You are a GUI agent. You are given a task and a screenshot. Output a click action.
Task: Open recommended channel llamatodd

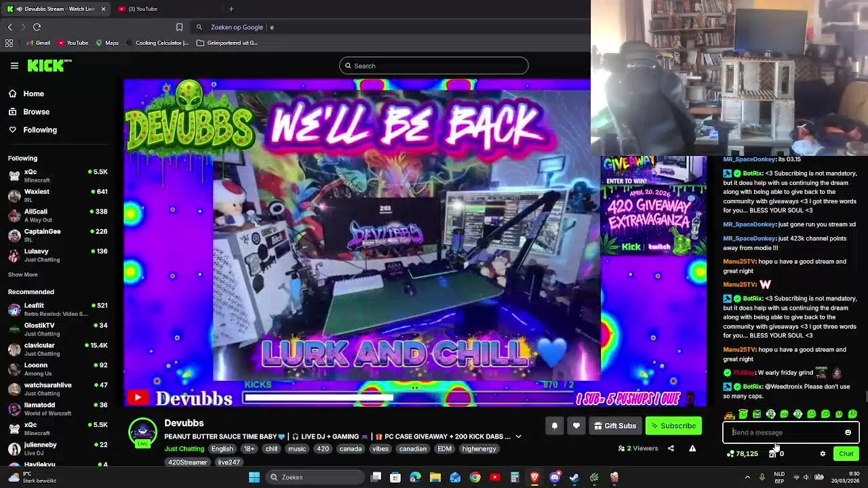pos(58,409)
